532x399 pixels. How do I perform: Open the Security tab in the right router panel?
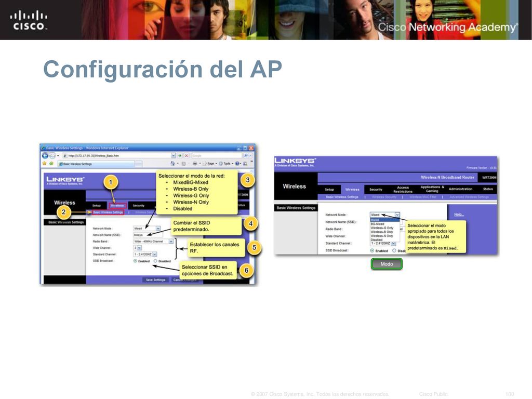pyautogui.click(x=376, y=189)
